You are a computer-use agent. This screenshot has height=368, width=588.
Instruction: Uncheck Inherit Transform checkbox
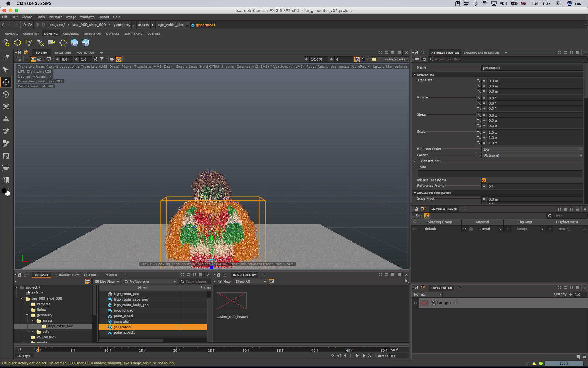coord(484,180)
